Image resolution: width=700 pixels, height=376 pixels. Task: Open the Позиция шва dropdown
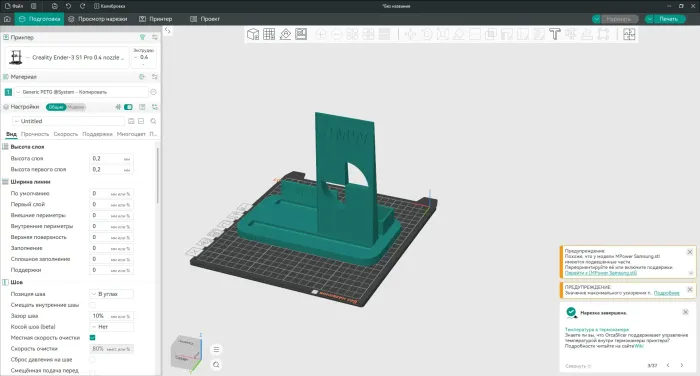click(x=112, y=294)
